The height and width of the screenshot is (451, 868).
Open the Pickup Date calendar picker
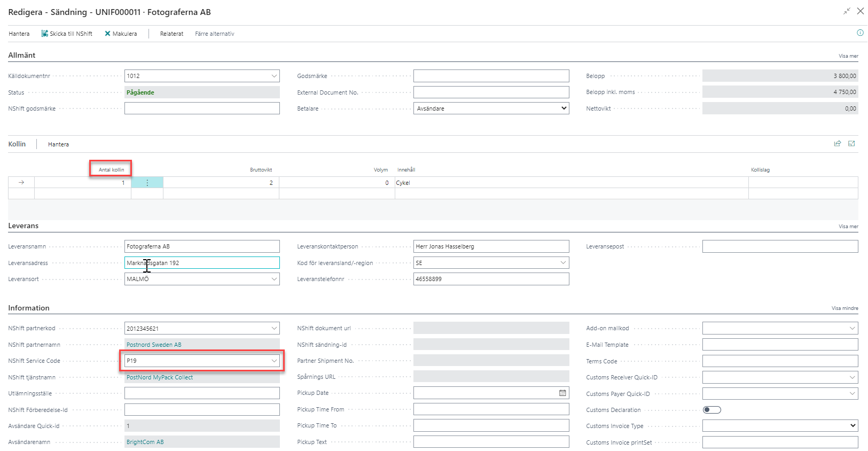(562, 393)
